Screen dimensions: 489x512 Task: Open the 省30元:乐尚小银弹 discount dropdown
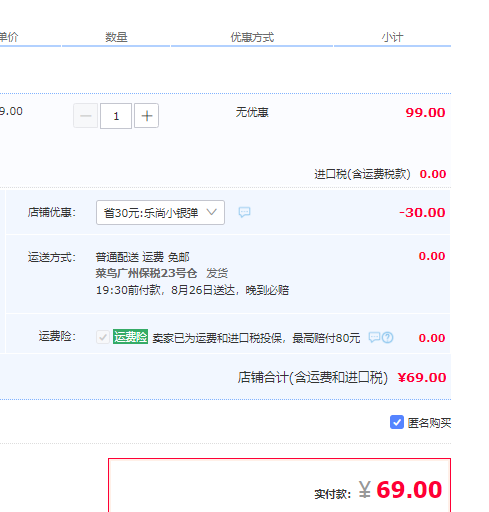tap(160, 212)
